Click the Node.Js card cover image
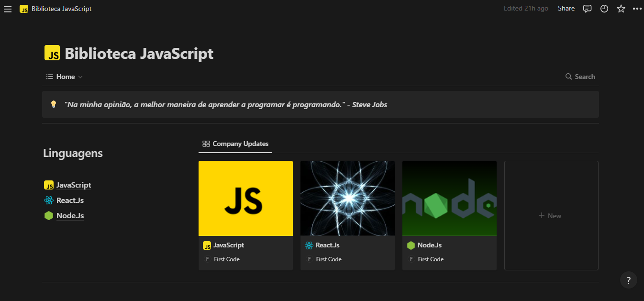644x301 pixels. (449, 198)
